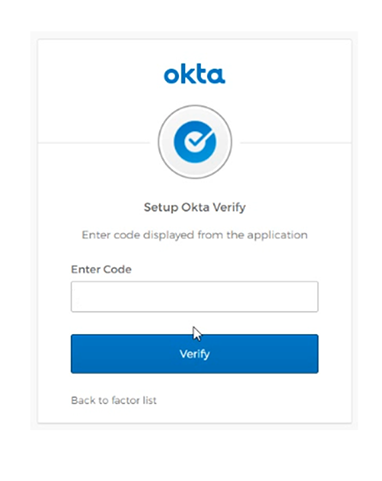
Task: Select the 'Setup Okta Verify' heading
Action: (x=195, y=208)
